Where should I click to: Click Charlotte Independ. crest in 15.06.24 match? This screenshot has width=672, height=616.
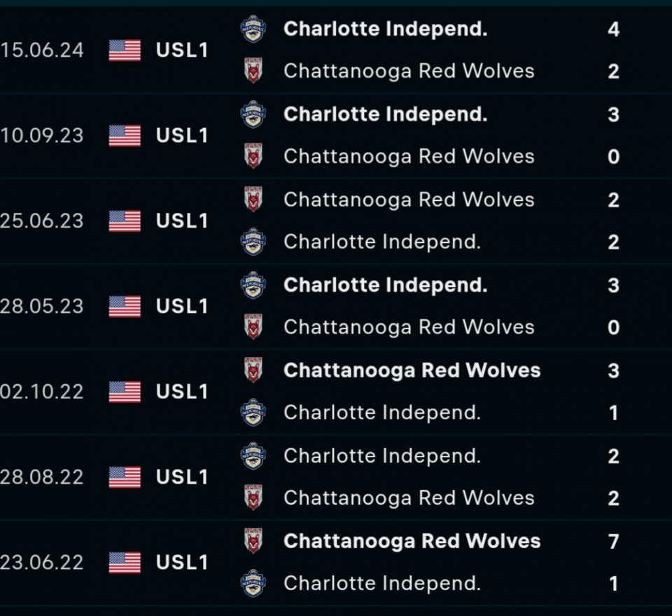coord(253,29)
